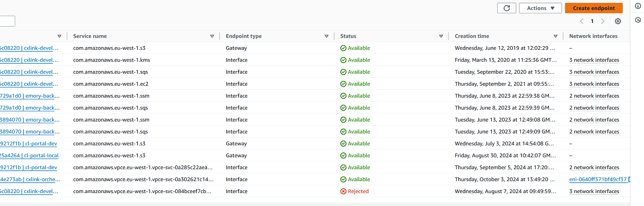Sort by Status column arrow
The image size is (644, 206).
(x=441, y=36)
